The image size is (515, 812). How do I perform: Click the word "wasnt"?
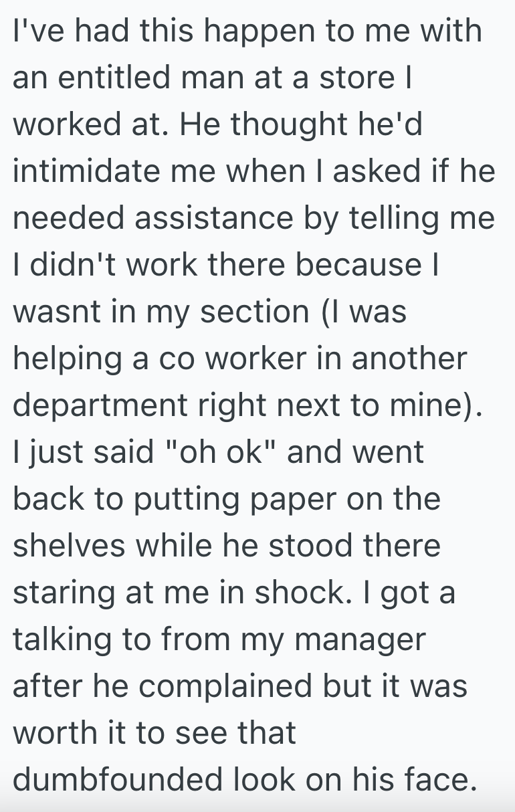(56, 312)
